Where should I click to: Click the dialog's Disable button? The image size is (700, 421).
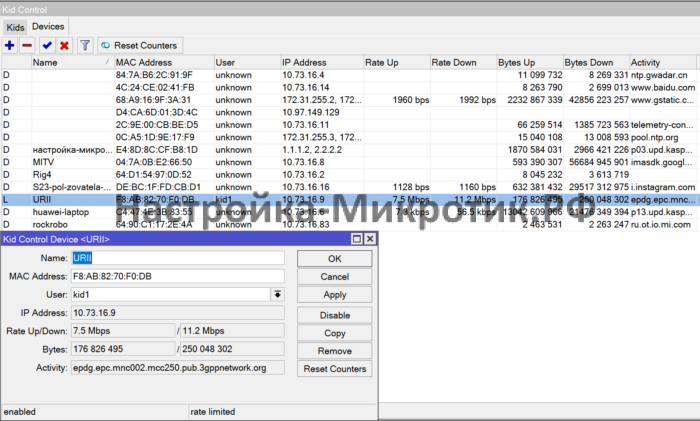[x=335, y=314]
